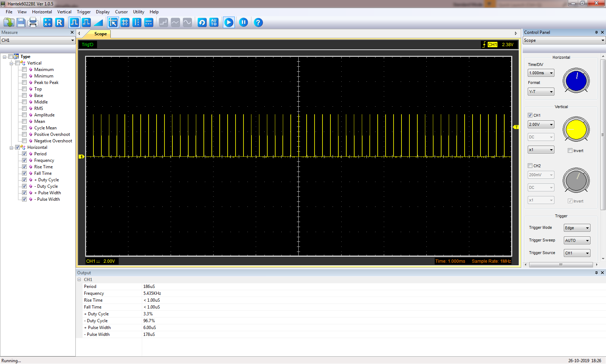Select the dotted square wave icon
The width and height of the screenshot is (606, 364).
(x=86, y=22)
